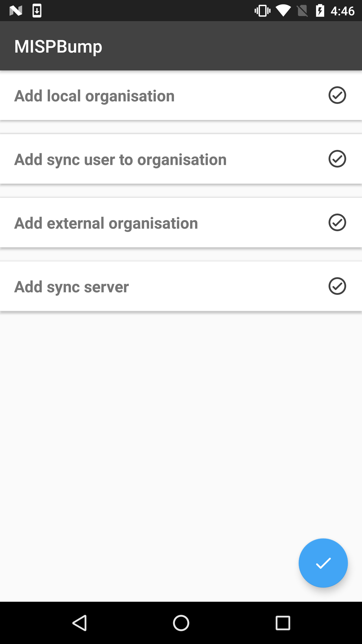Tap the 4:46 clock in status bar

click(x=342, y=11)
